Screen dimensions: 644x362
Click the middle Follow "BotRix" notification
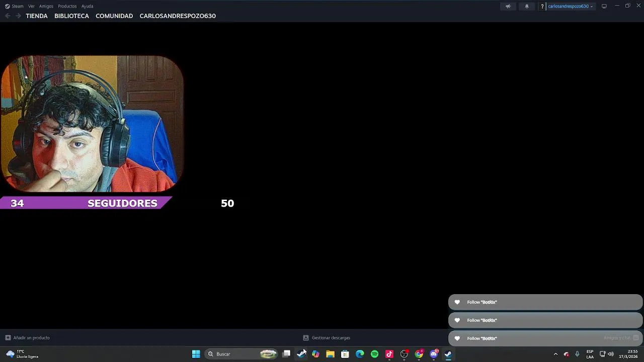pyautogui.click(x=545, y=320)
